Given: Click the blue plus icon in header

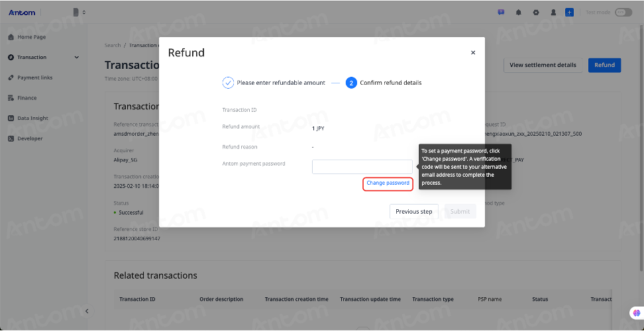Looking at the screenshot, I should [x=569, y=13].
